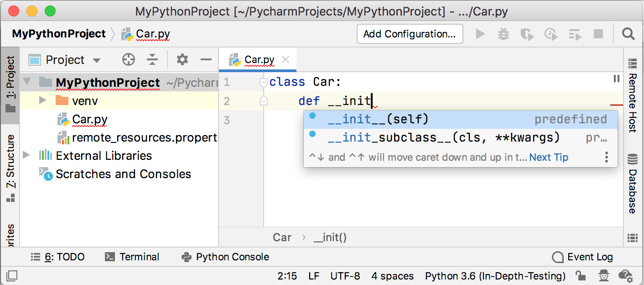Toggle read-only lock icon in status bar
This screenshot has width=644, height=285.
click(581, 275)
